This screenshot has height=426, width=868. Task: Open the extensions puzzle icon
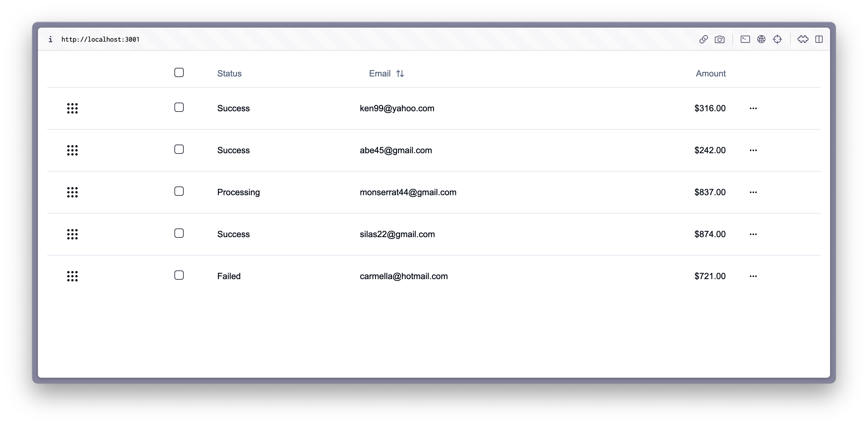coord(803,39)
